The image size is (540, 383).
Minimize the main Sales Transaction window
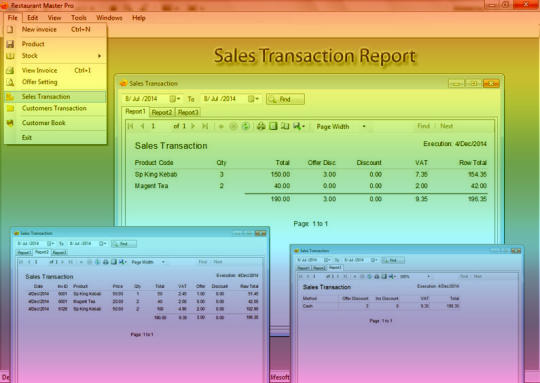coord(456,84)
